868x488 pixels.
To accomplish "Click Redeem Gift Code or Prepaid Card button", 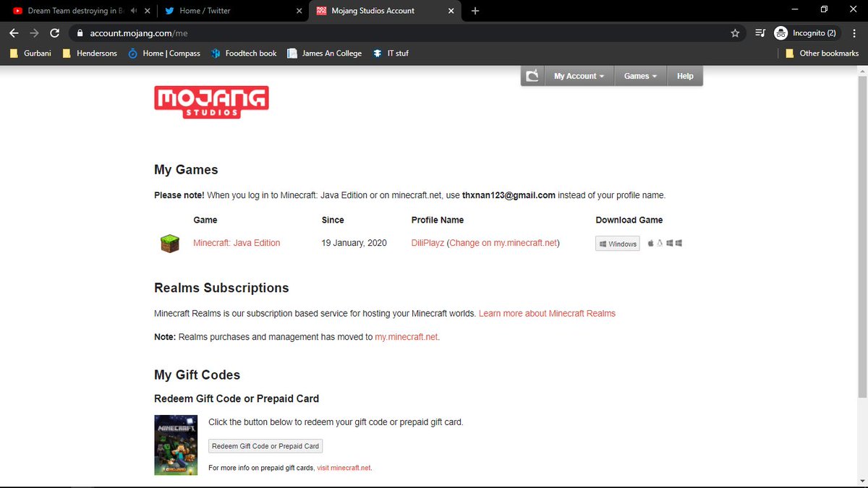I will [x=265, y=446].
